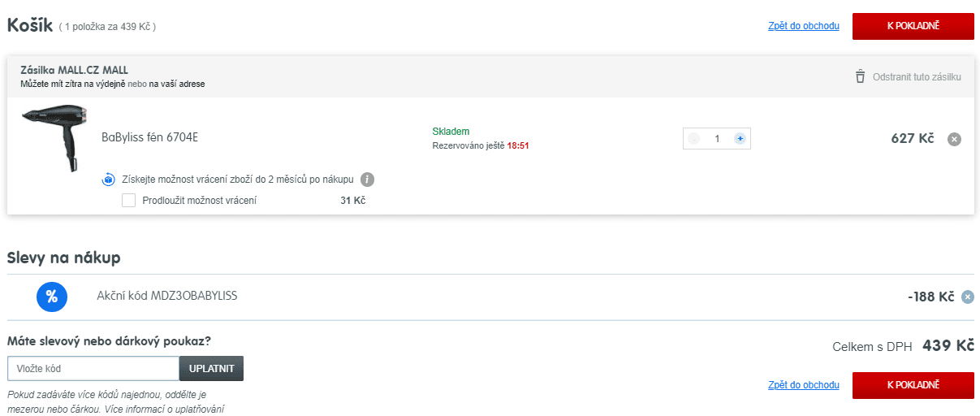Click the na vaší adrese delivery link
980x416 pixels.
point(176,84)
